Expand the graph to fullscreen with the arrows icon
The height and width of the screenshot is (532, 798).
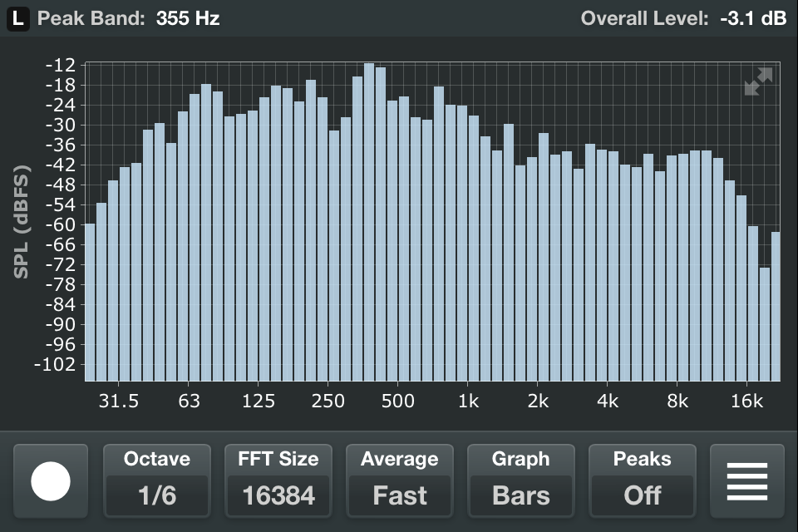pos(758,81)
